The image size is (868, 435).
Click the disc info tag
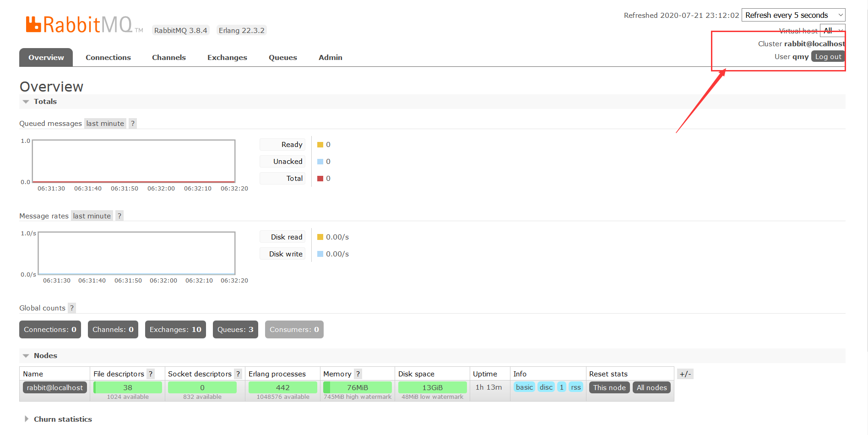point(546,387)
